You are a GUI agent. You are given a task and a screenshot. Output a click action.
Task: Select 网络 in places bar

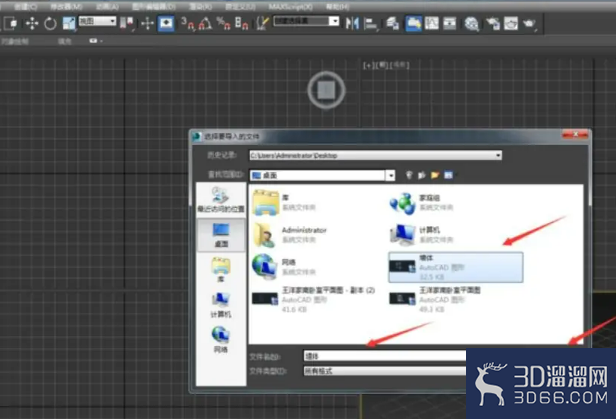[221, 340]
